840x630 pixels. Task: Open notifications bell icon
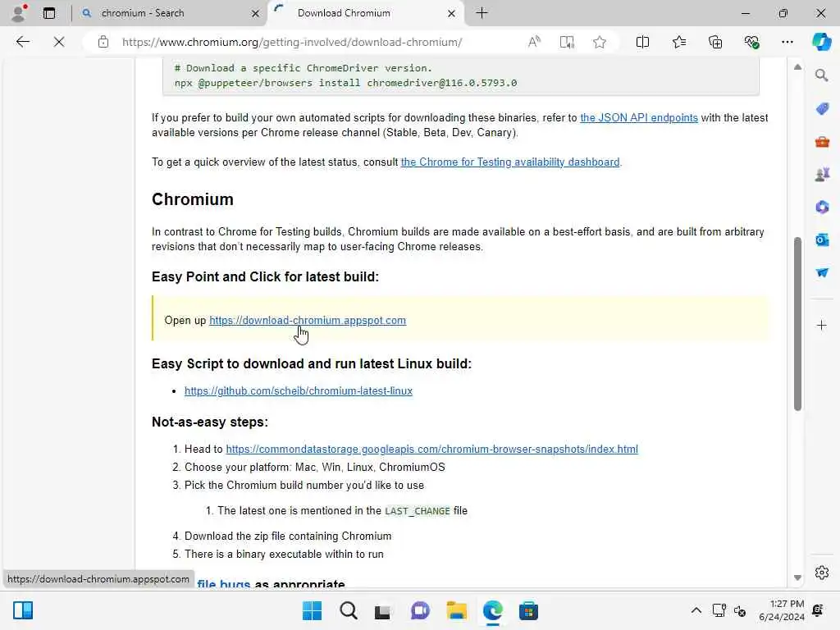pyautogui.click(x=818, y=610)
